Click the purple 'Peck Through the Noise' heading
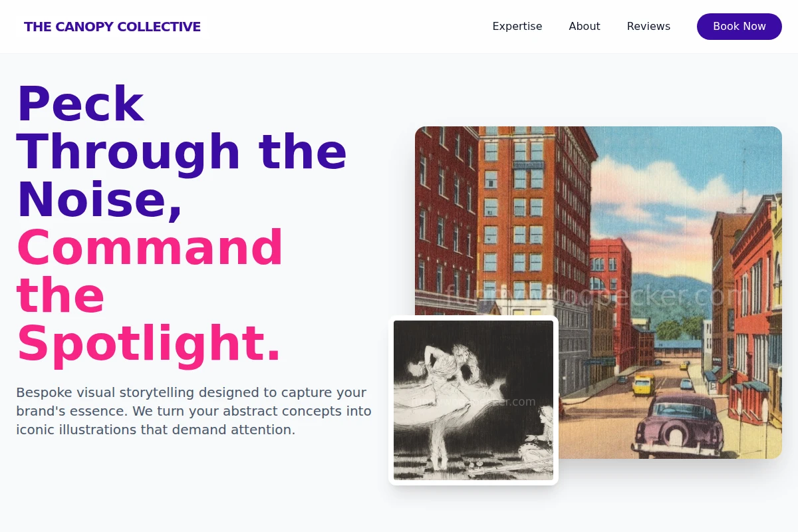 pos(181,152)
